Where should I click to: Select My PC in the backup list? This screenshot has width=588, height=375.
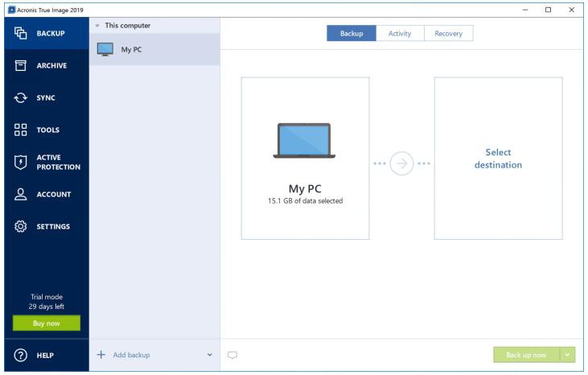(154, 49)
